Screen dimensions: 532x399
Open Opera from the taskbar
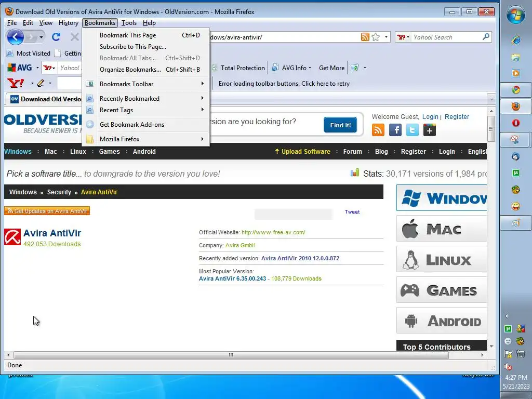tap(516, 123)
